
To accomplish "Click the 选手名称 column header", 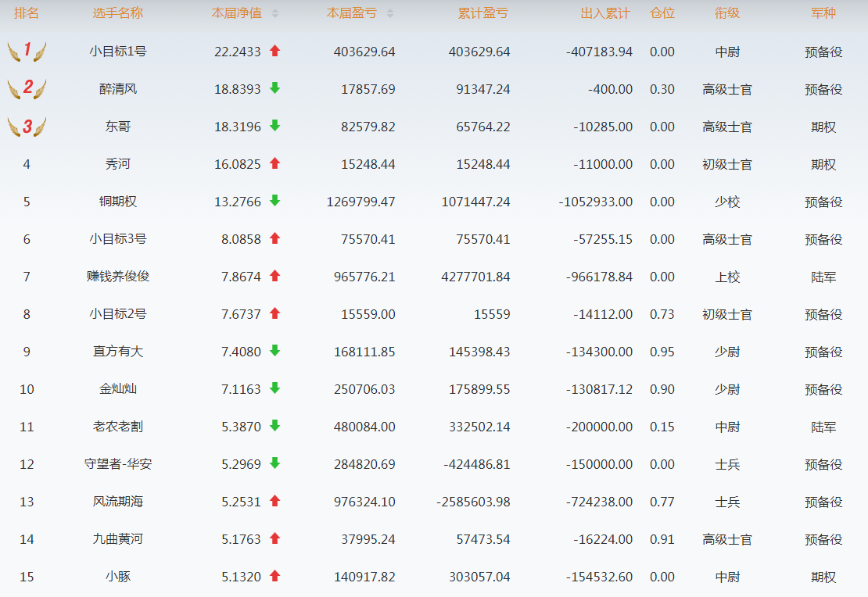I will pos(118,13).
